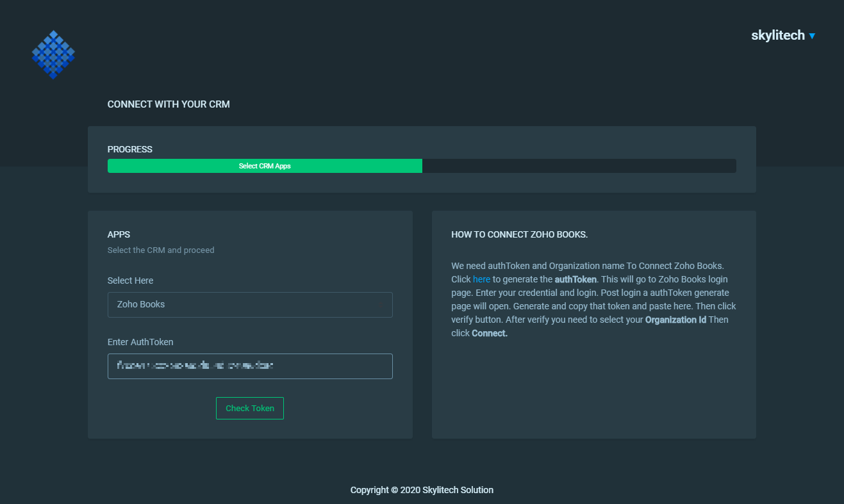The width and height of the screenshot is (844, 504).
Task: Click the 'APPS' section heading
Action: (x=119, y=234)
